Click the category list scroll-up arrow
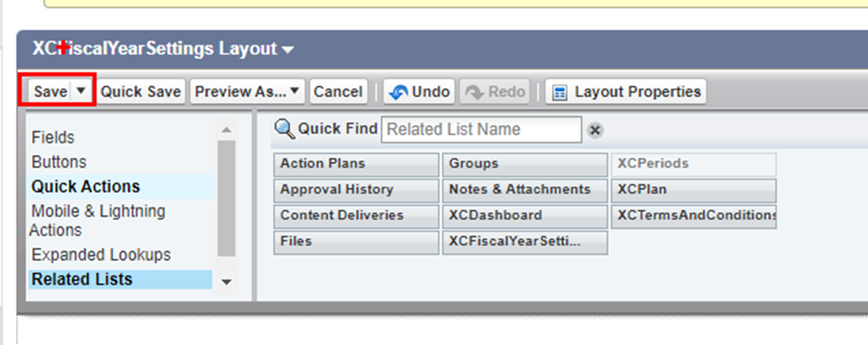The height and width of the screenshot is (345, 868). [x=226, y=130]
